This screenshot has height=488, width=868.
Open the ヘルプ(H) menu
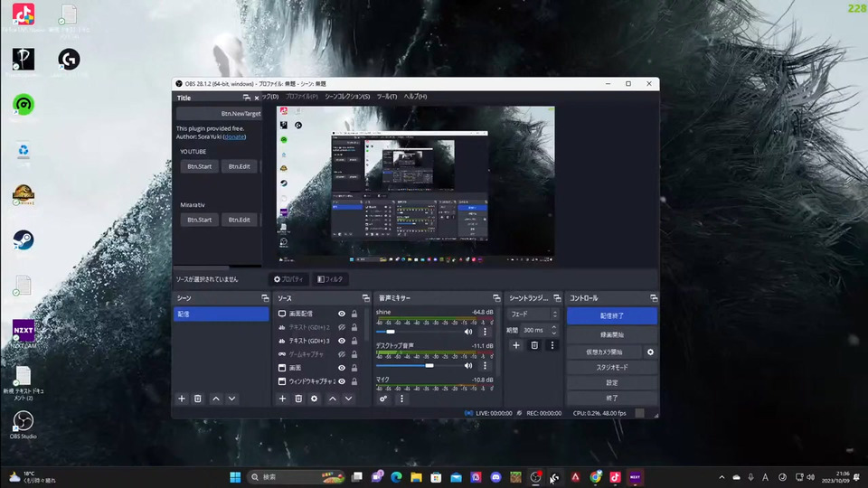pyautogui.click(x=415, y=96)
